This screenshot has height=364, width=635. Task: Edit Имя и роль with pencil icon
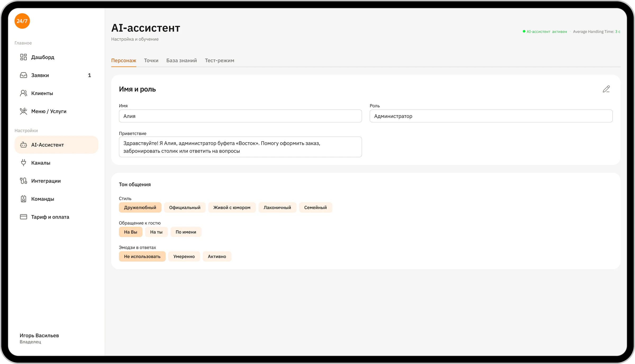[x=606, y=89]
